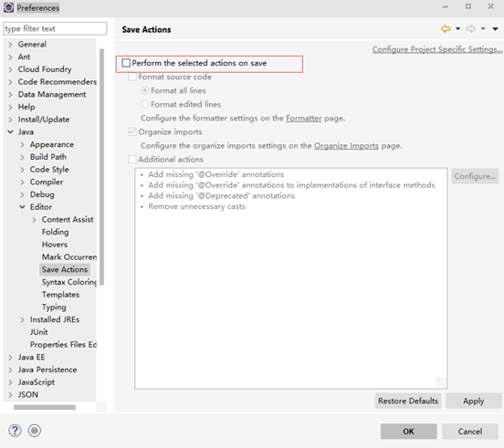Open the Typing page

click(x=54, y=307)
